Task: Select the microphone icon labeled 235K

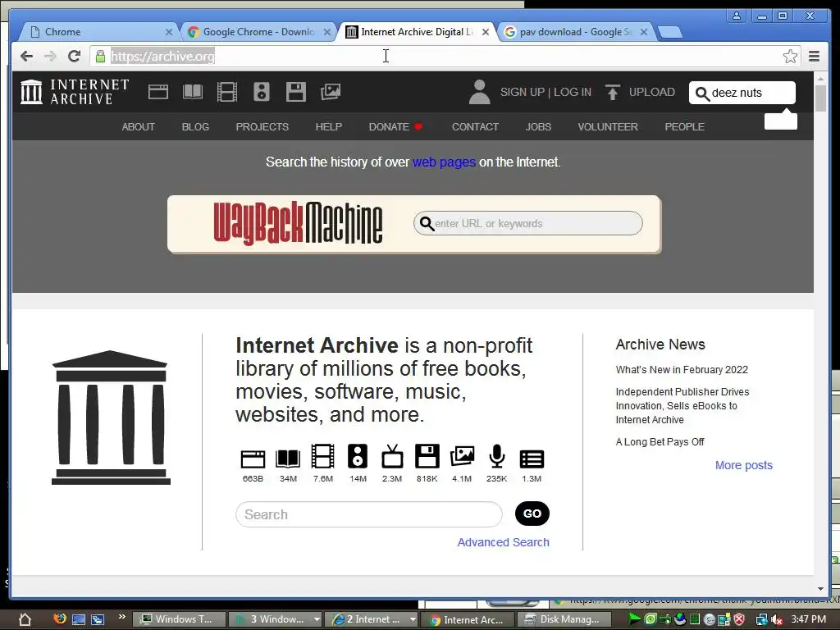Action: click(x=496, y=457)
